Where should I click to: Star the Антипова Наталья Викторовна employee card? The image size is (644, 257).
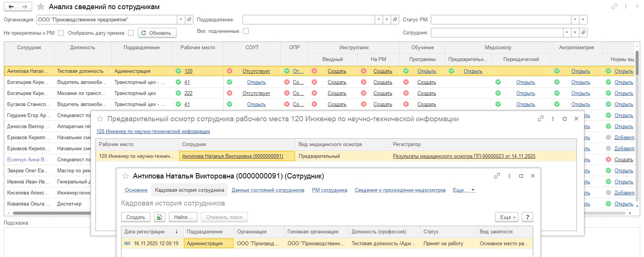[125, 176]
